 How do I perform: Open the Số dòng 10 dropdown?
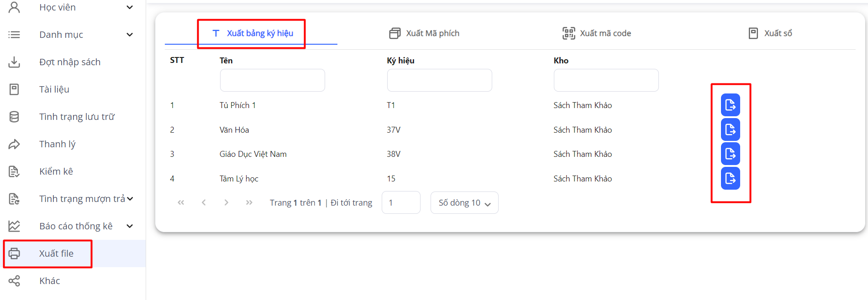click(x=464, y=203)
